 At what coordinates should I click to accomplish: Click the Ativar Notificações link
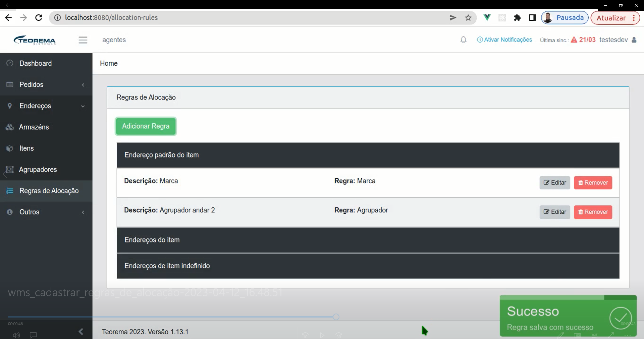(x=504, y=40)
